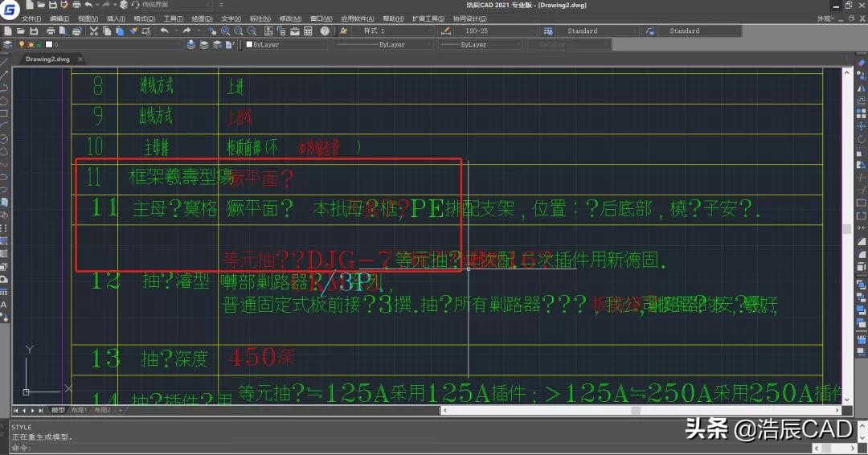The width and height of the screenshot is (868, 455).
Task: Click the Redo arrow in the standard toolbar
Action: coord(186,31)
